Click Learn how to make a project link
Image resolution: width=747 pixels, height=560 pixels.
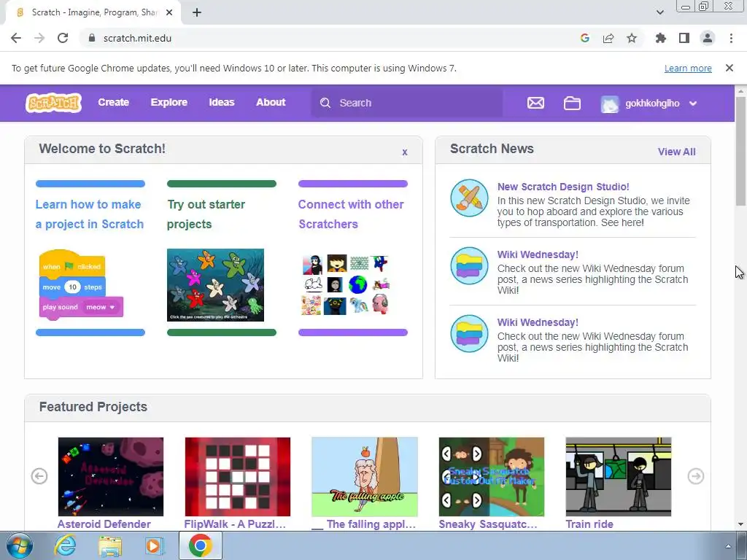click(90, 214)
